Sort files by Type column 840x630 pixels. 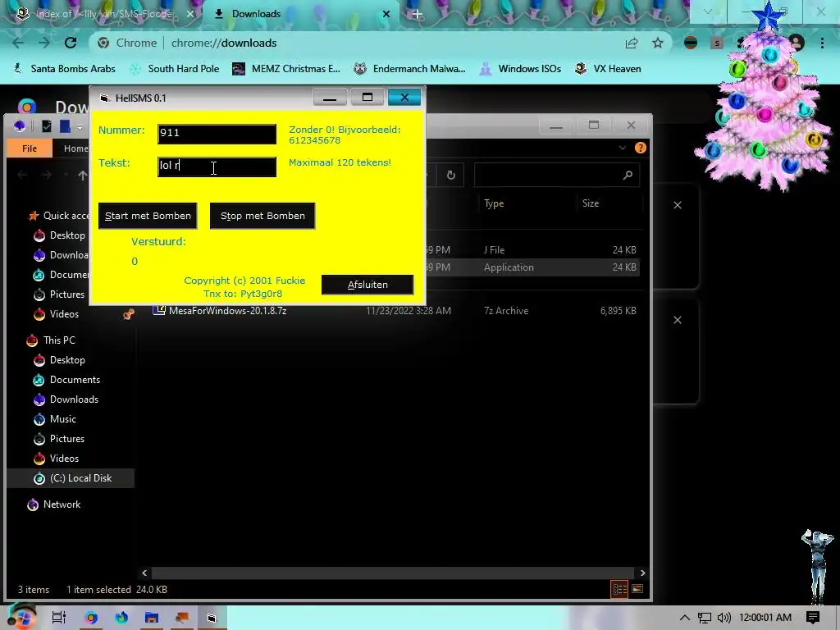click(493, 203)
